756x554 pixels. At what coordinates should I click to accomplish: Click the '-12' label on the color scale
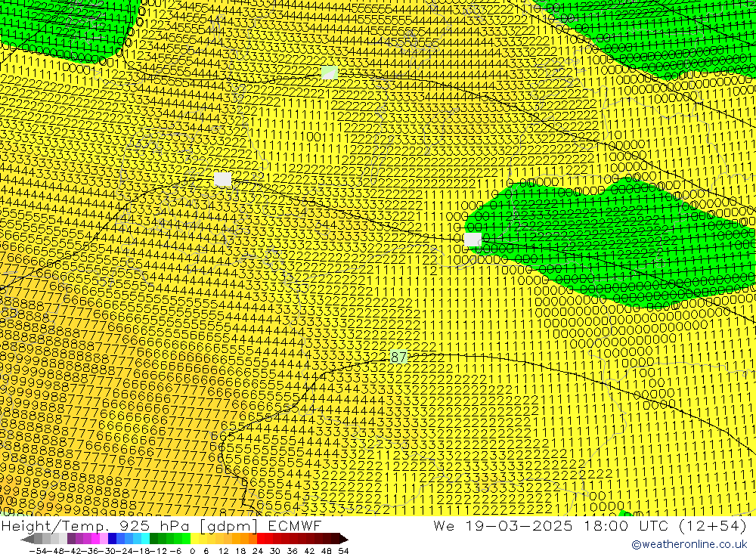pos(158,551)
